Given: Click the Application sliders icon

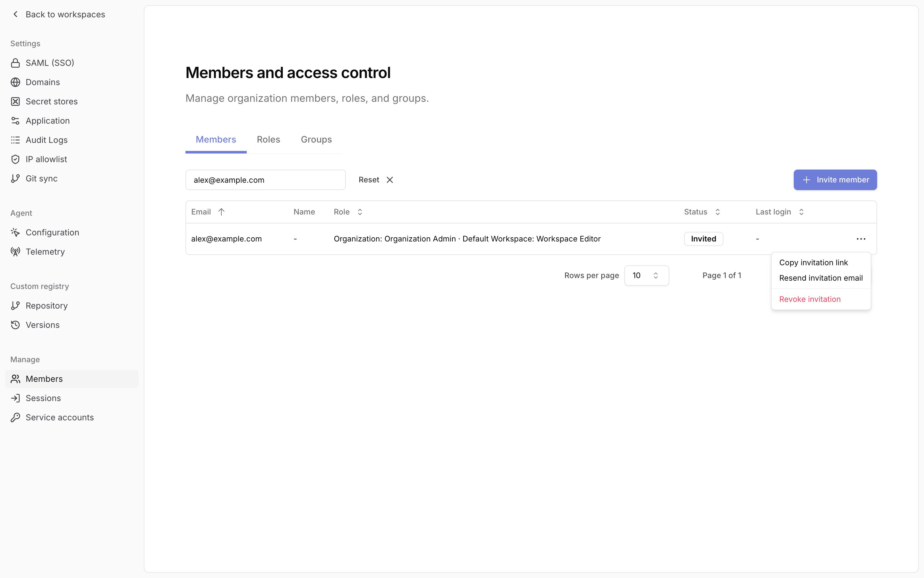Looking at the screenshot, I should pos(15,121).
